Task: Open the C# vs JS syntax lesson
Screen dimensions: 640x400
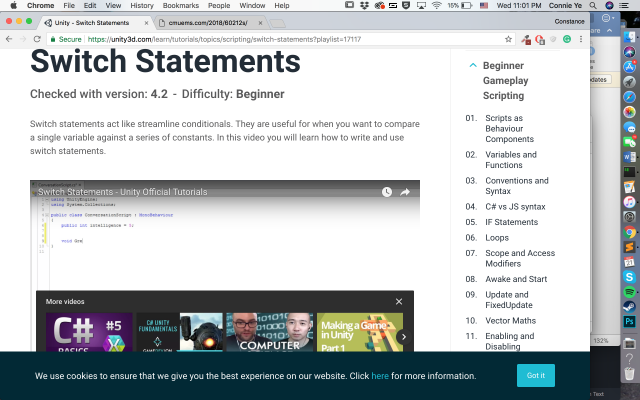Action: coord(515,207)
